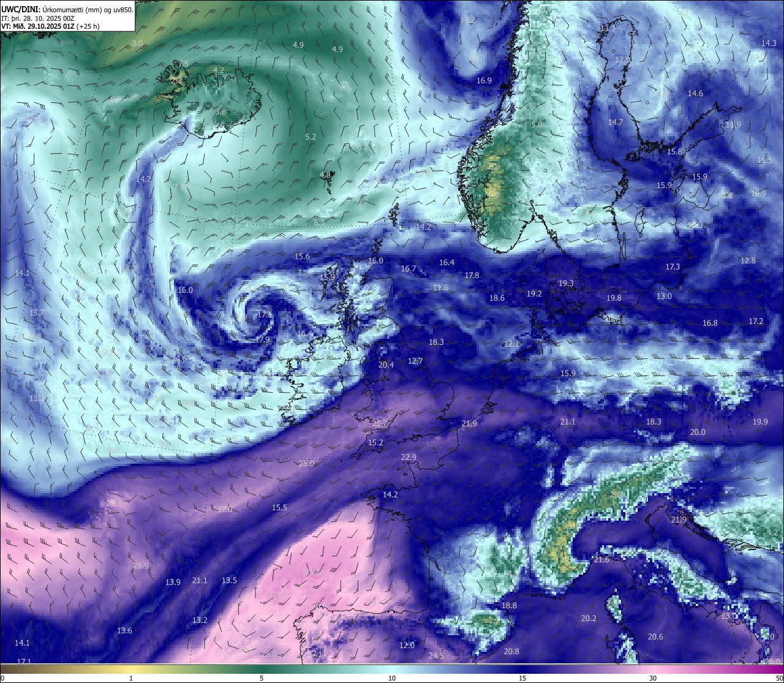Click the 13.9 value in the lower left area
784x683 pixels.
click(x=173, y=583)
